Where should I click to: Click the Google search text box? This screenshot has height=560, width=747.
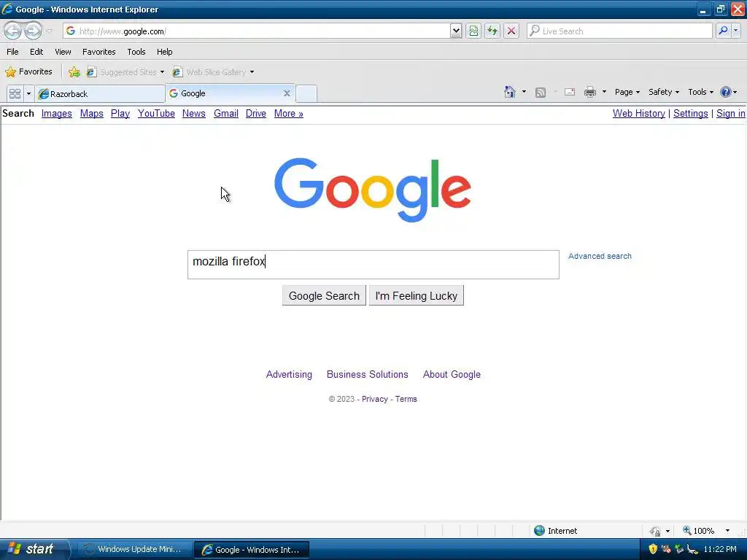point(373,264)
